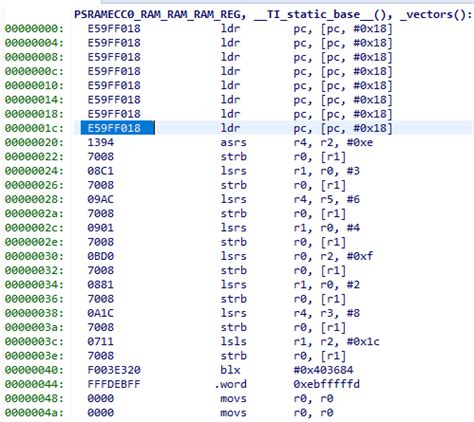Click address 0000002a
This screenshot has width=474, height=422.
click(34, 214)
